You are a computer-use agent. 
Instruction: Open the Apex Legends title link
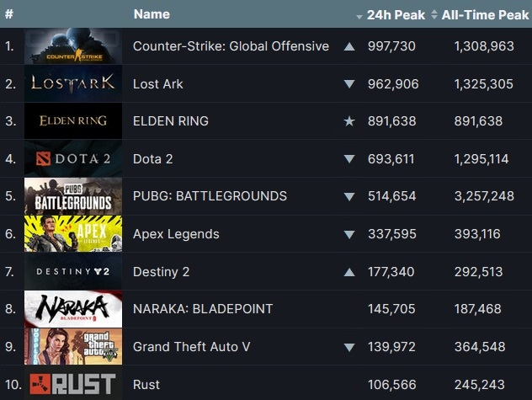[176, 234]
